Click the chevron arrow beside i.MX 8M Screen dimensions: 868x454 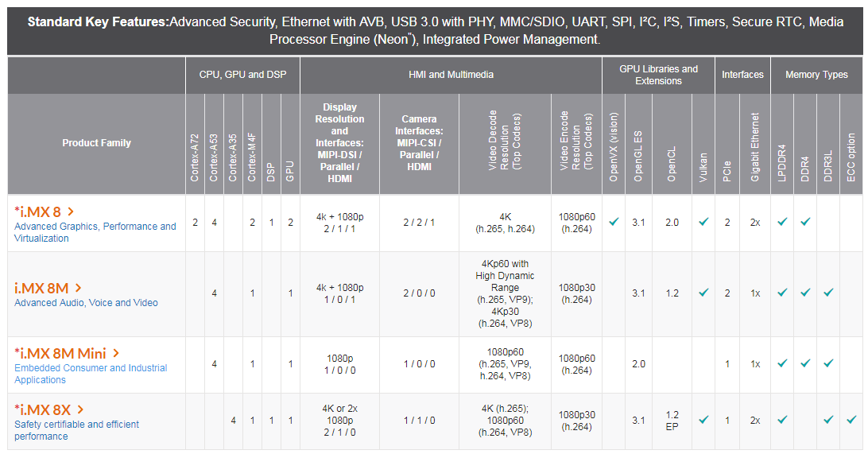point(78,288)
